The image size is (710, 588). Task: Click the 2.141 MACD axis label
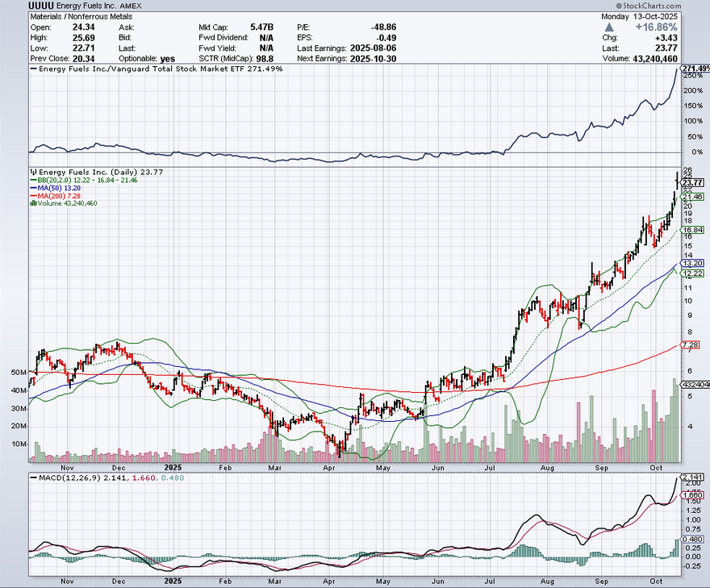(693, 477)
